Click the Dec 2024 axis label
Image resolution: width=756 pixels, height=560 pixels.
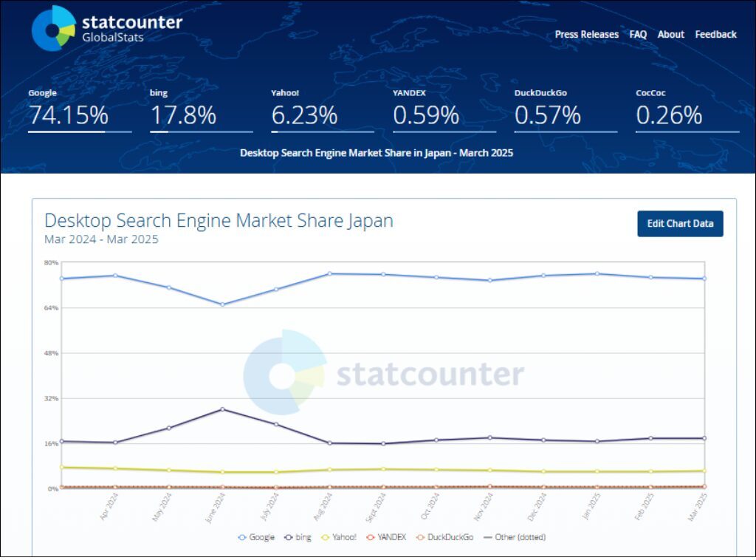[537, 507]
